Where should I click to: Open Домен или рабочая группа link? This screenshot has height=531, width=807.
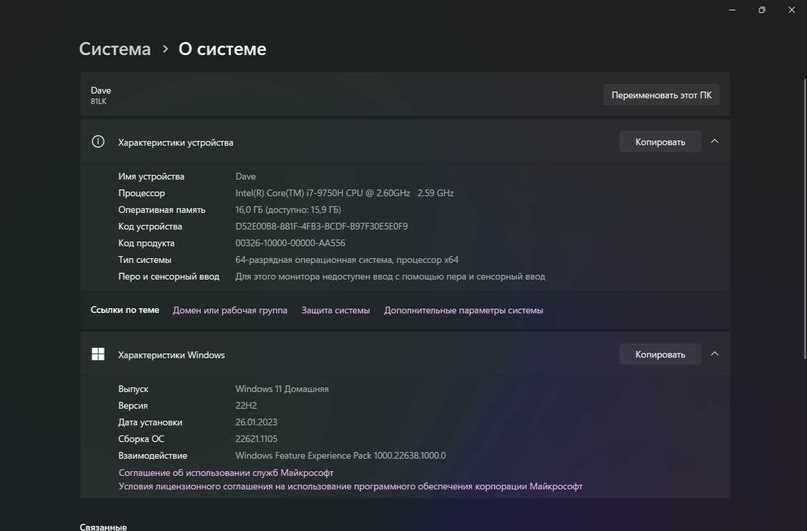point(230,310)
